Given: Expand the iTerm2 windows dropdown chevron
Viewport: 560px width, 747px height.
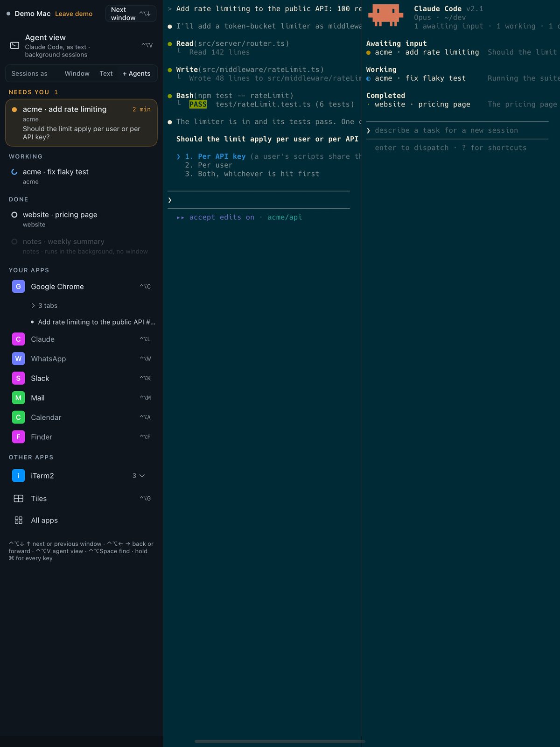Looking at the screenshot, I should [x=142, y=476].
